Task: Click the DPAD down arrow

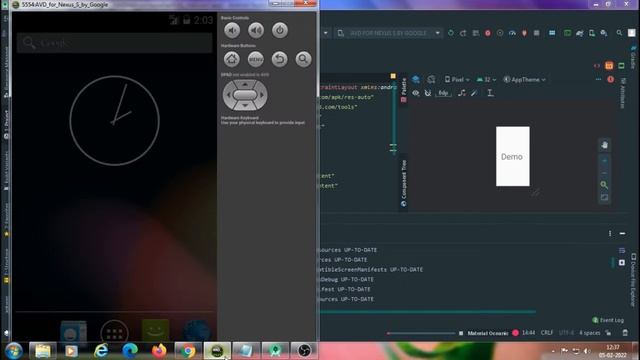Action: coord(245,106)
